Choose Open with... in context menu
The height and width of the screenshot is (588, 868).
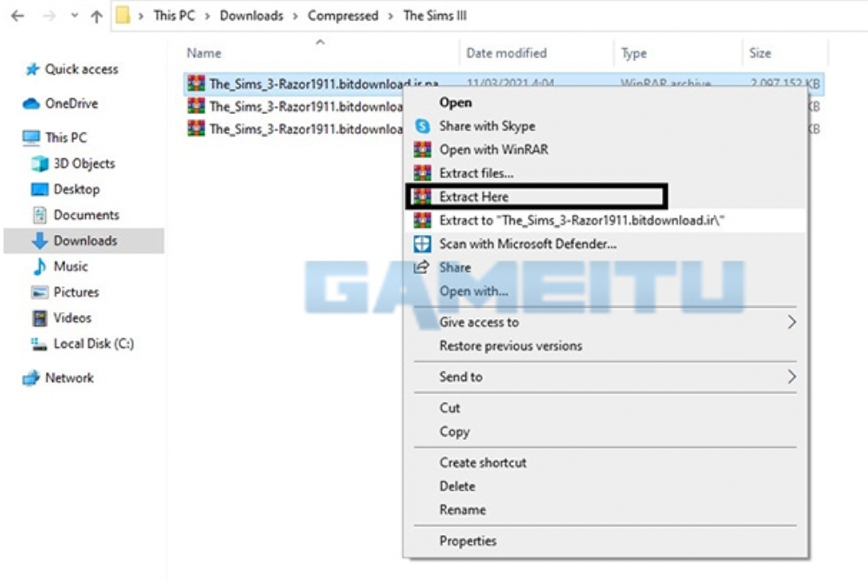pos(473,291)
